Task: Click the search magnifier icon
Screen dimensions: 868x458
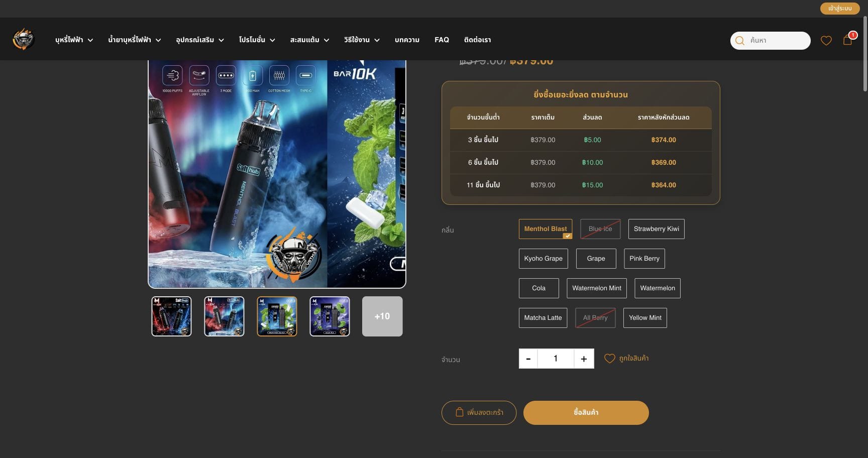Action: click(x=740, y=41)
